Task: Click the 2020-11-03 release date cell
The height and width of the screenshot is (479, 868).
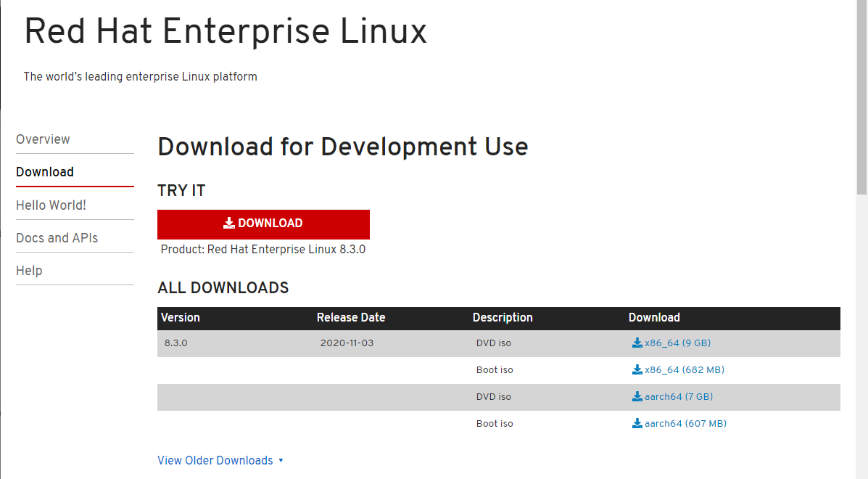Action: pyautogui.click(x=347, y=343)
